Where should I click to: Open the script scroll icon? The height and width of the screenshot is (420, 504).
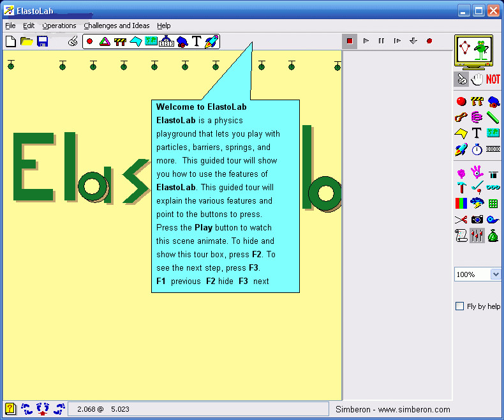click(461, 236)
